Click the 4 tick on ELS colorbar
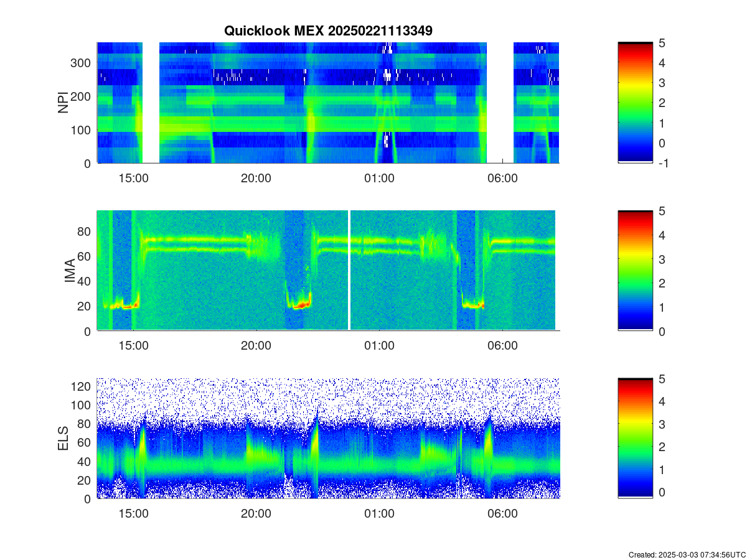Viewport: 747px width, 560px height. 662,401
